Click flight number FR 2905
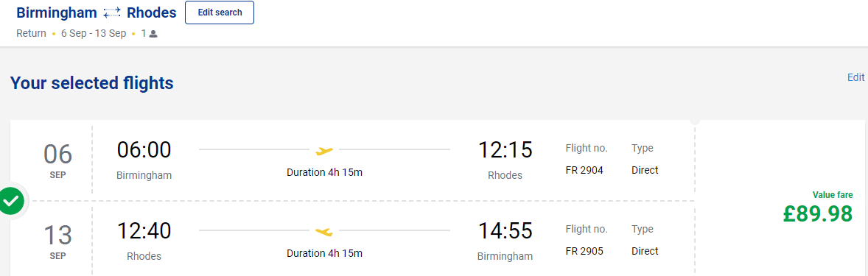The image size is (868, 276). click(584, 251)
